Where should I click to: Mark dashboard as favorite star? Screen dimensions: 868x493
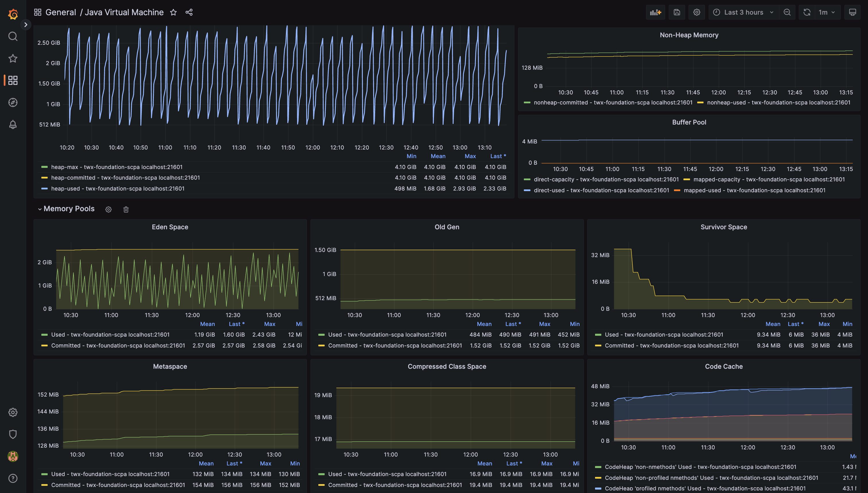[173, 13]
